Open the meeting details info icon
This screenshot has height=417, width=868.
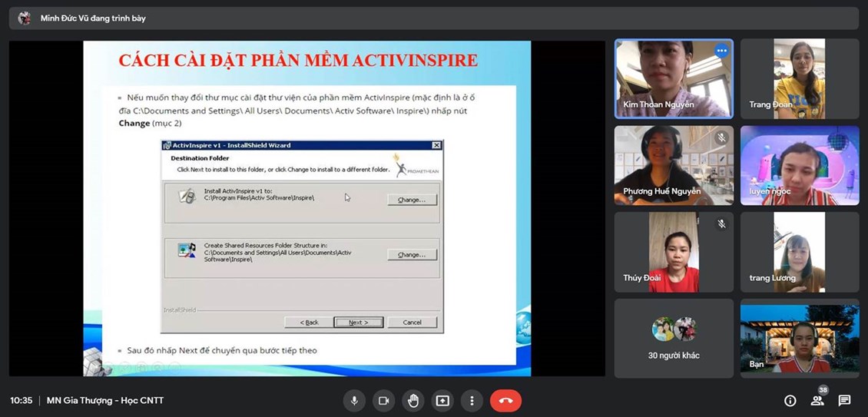tap(790, 400)
